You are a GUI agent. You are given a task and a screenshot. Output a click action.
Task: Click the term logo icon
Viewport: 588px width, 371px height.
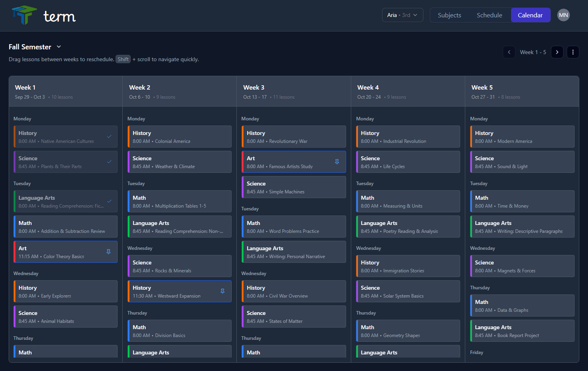coord(24,15)
